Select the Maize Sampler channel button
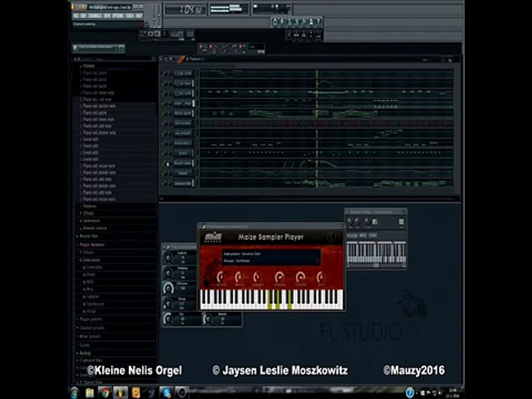This screenshot has height=399, width=532. [x=182, y=163]
